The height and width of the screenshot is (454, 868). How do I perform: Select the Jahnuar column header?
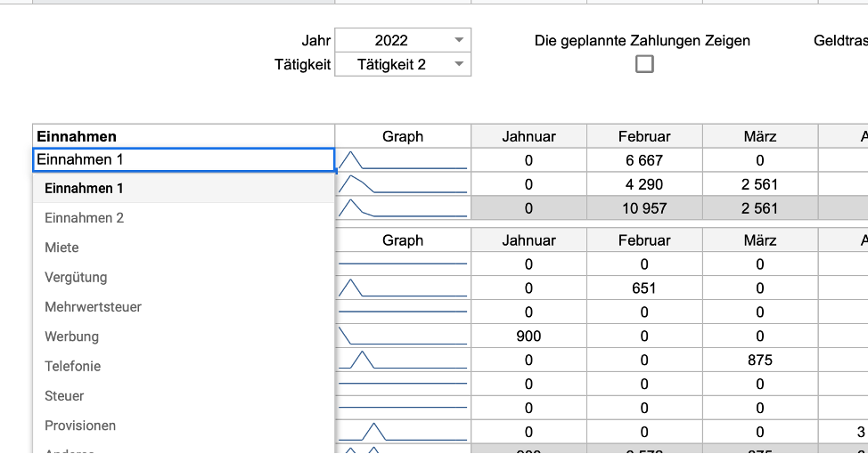coord(528,136)
